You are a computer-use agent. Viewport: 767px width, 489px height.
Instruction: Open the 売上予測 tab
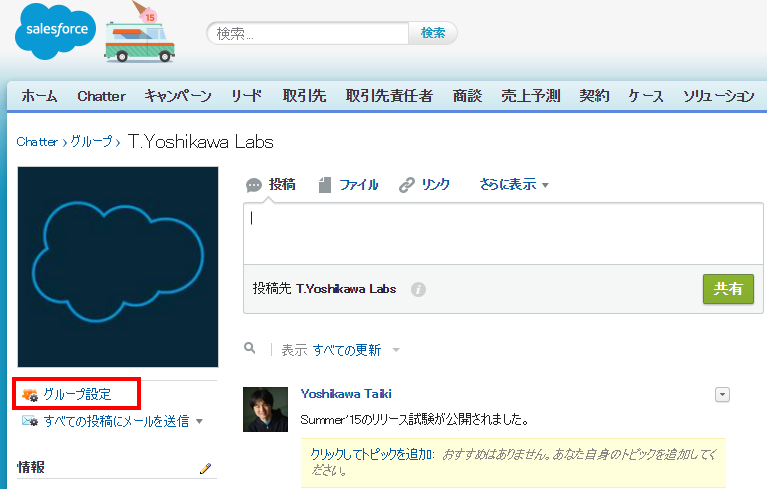coord(531,96)
